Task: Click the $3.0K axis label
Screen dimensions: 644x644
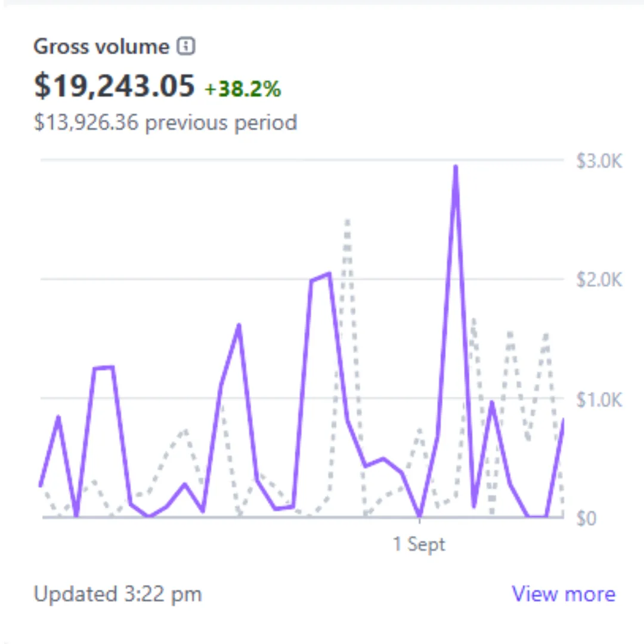Action: click(x=599, y=162)
